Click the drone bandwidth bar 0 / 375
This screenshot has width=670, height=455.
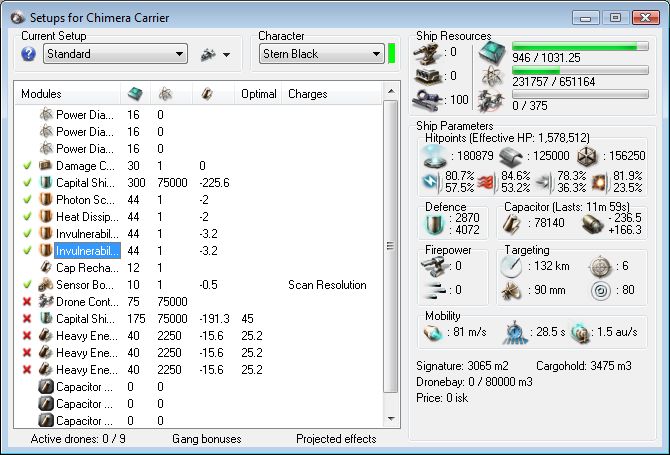(x=580, y=94)
